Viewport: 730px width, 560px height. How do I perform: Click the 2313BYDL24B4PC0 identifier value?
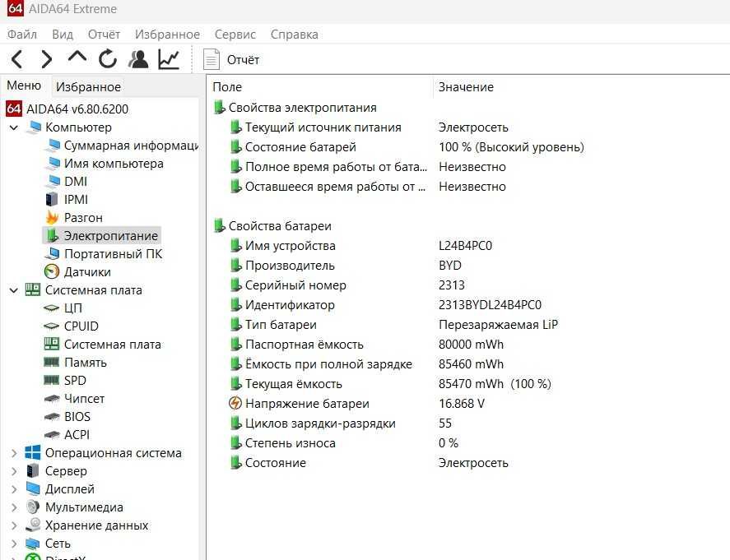point(490,305)
